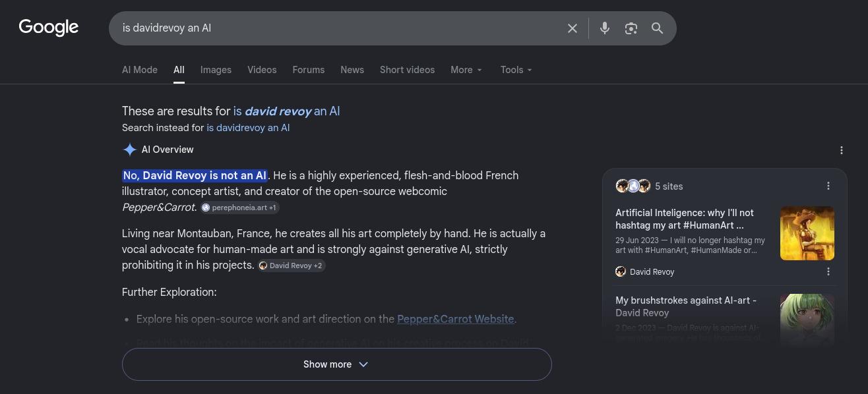
Task: Expand AI Overview with Show more
Action: pyautogui.click(x=336, y=364)
